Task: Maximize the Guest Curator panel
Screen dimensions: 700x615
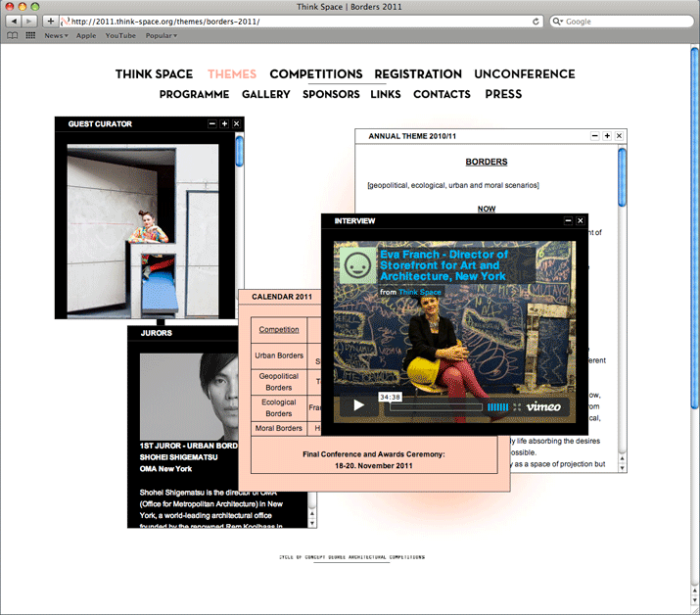Action: (224, 123)
